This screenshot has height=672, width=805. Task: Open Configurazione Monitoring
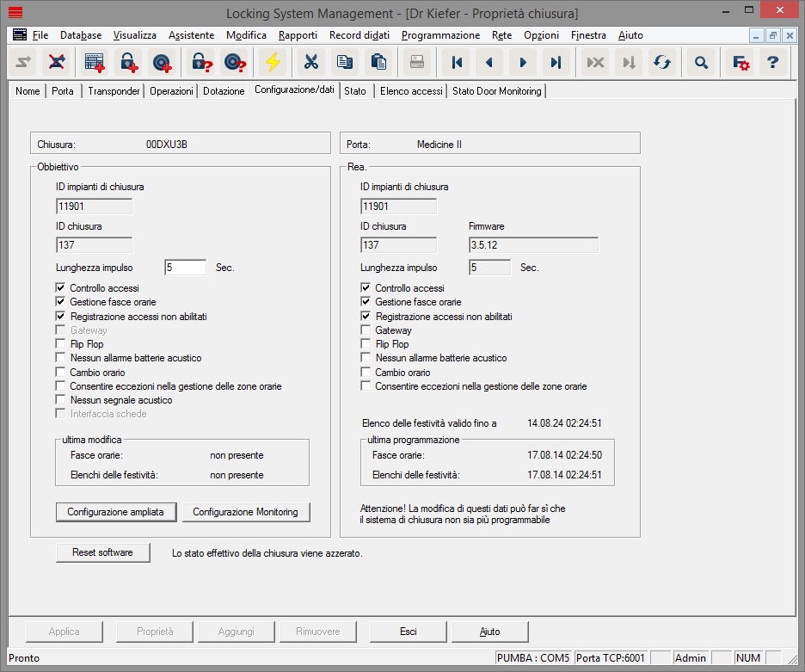(x=246, y=511)
